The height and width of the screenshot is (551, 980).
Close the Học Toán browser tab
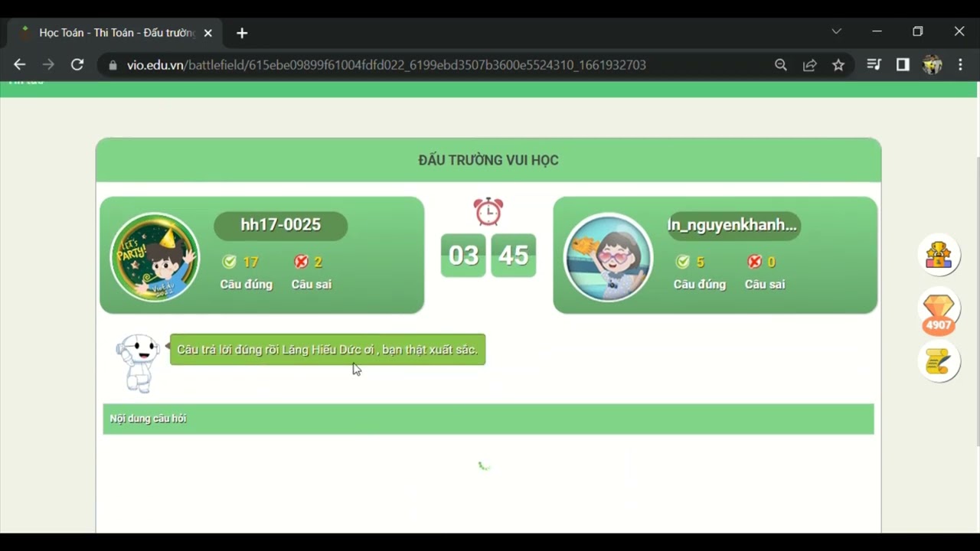tap(207, 33)
